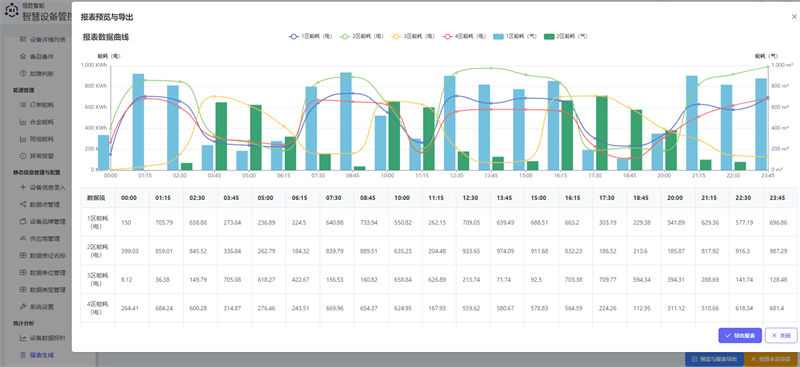
Task: Click the document icon beside 报表生成
Action: [22, 355]
